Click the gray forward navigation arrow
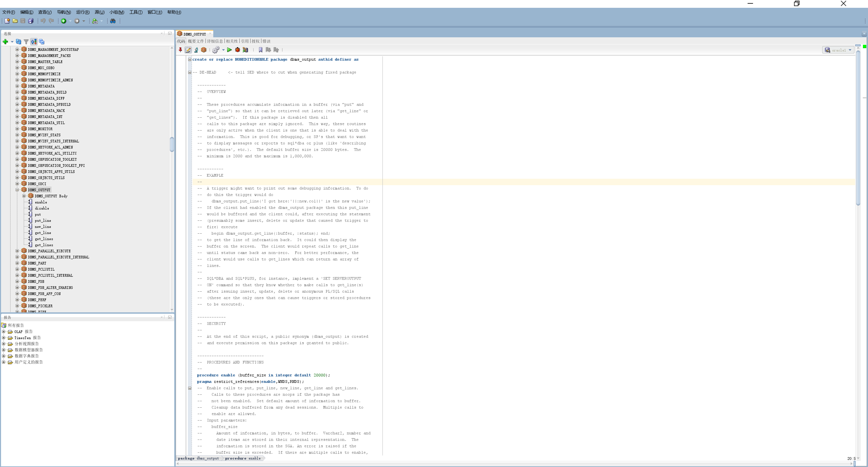The image size is (868, 467). pos(77,21)
